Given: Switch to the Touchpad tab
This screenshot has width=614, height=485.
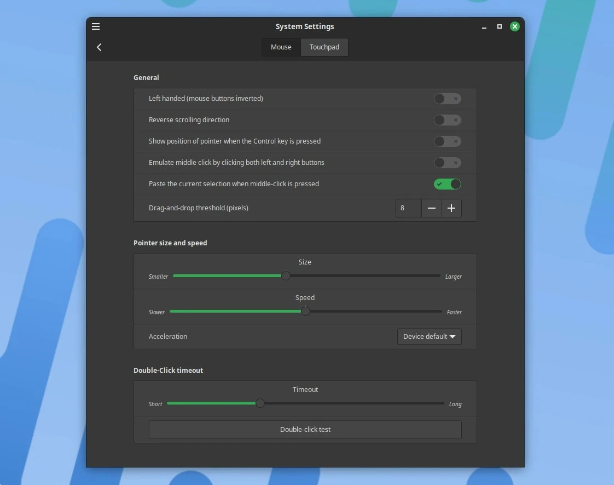Looking at the screenshot, I should coord(324,47).
